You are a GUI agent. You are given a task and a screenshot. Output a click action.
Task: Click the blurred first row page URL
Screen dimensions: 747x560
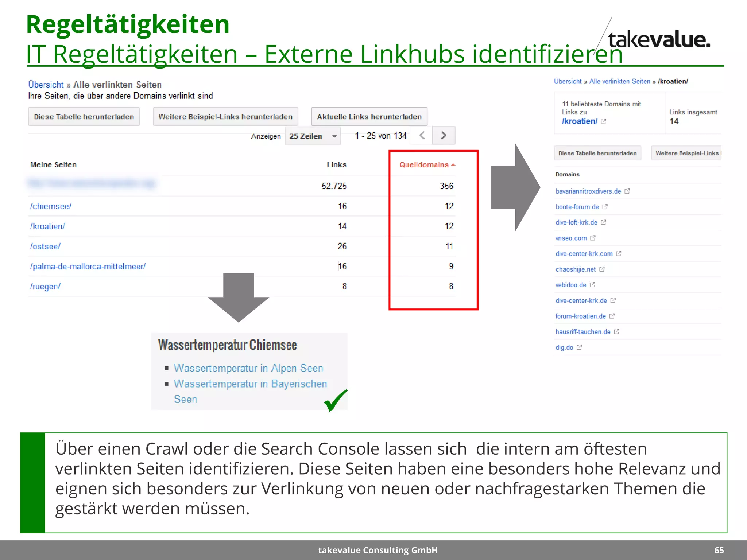coord(92,183)
